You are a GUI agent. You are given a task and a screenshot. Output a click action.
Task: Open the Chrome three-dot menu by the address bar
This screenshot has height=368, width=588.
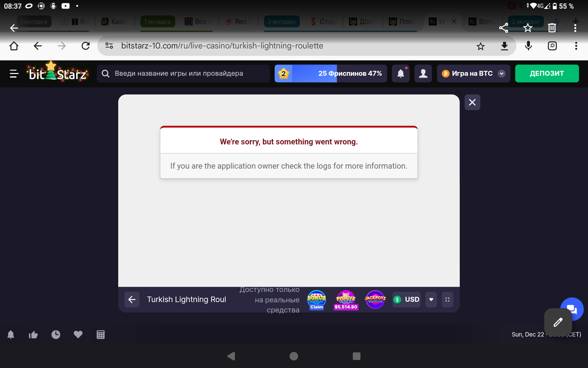click(576, 46)
